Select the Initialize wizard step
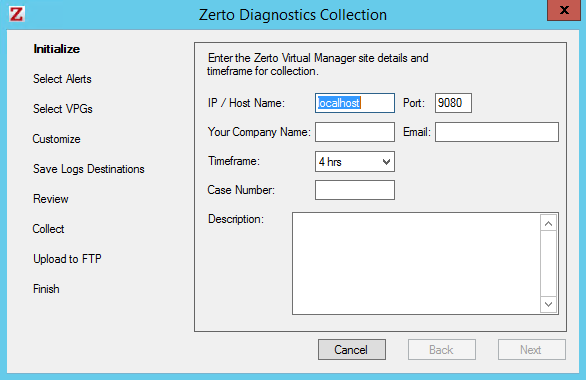 click(56, 49)
